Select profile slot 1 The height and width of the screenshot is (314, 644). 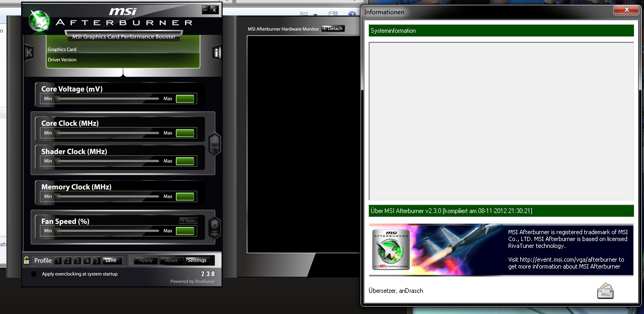58,261
